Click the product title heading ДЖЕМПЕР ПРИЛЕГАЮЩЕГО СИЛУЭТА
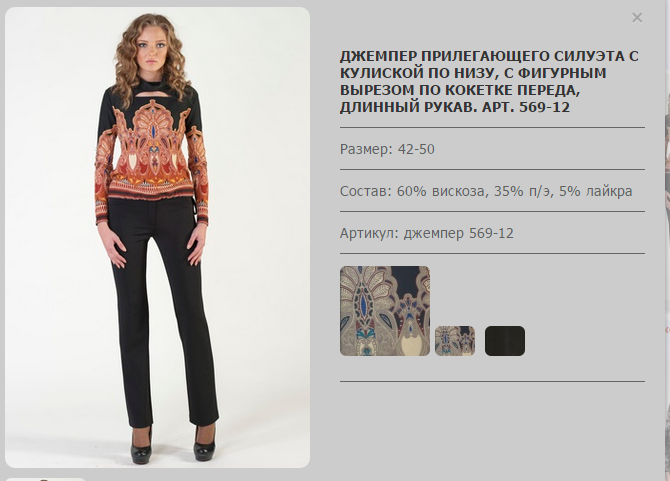 coord(489,81)
